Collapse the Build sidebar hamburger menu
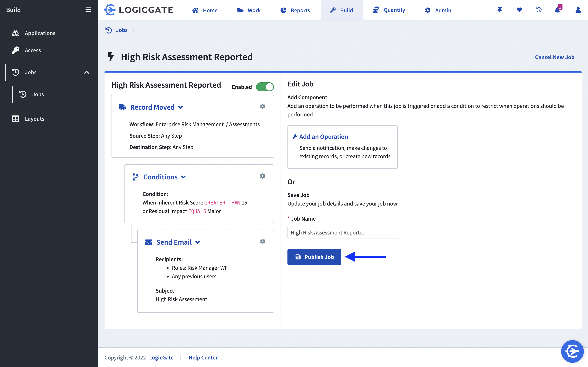The image size is (588, 367). (88, 10)
